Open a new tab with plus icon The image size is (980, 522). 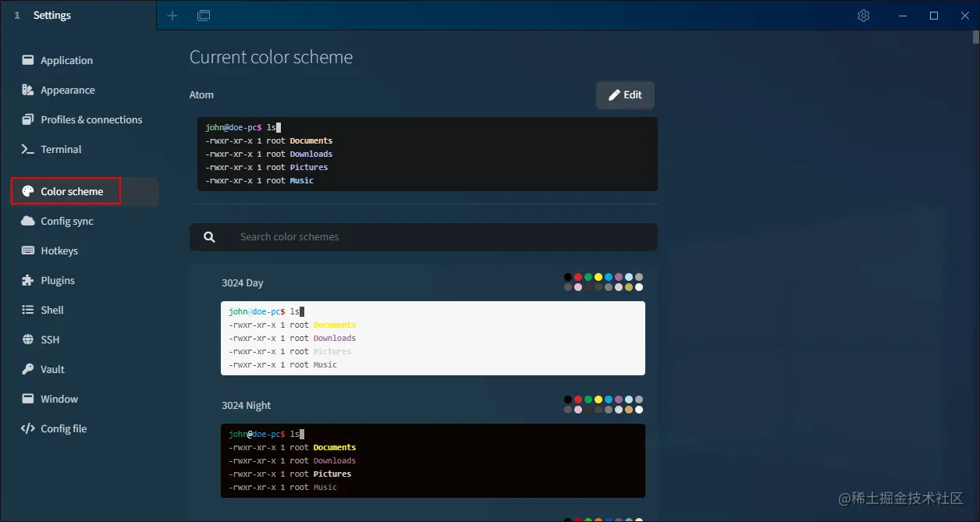point(172,16)
